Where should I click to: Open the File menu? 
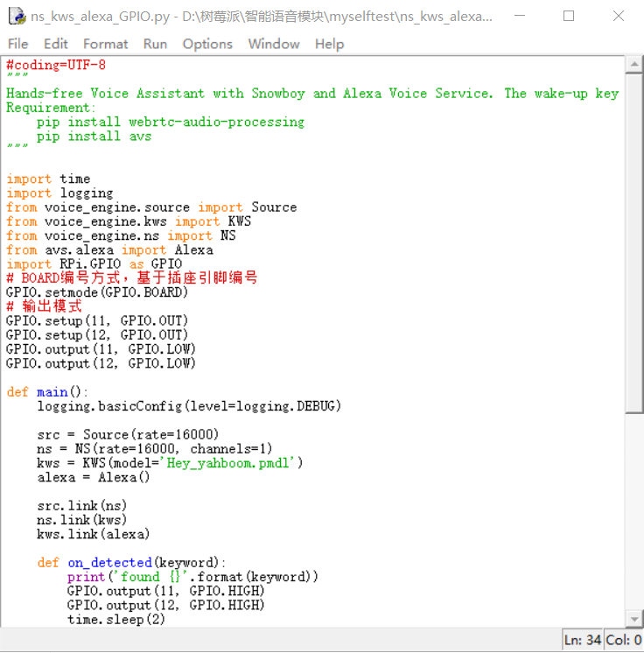tap(17, 44)
